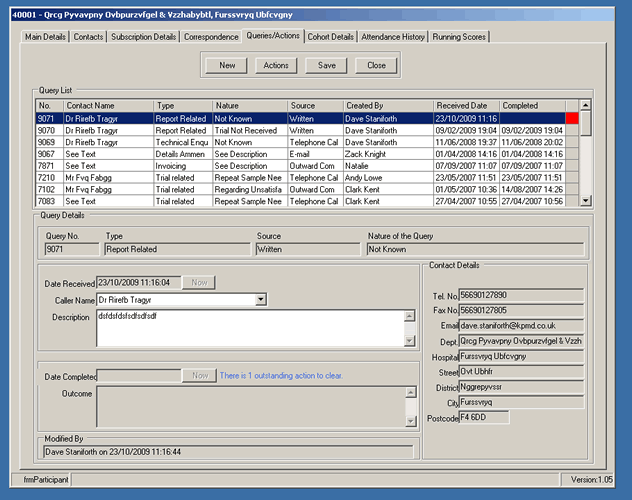Select query row 7871 Invoicing
632x500 pixels.
click(x=307, y=166)
